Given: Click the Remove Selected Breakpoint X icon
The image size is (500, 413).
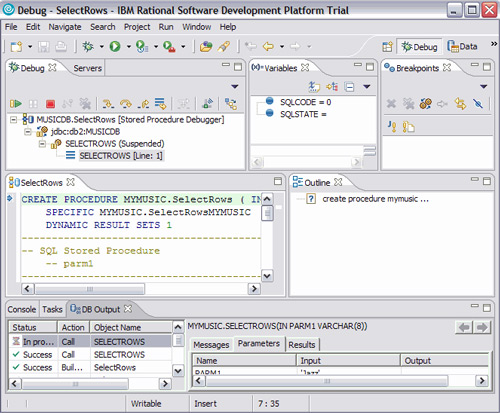Looking at the screenshot, I should pyautogui.click(x=391, y=104).
